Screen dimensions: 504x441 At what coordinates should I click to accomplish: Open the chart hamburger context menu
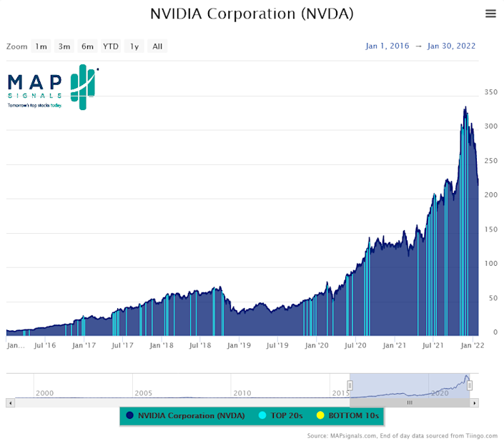point(490,14)
